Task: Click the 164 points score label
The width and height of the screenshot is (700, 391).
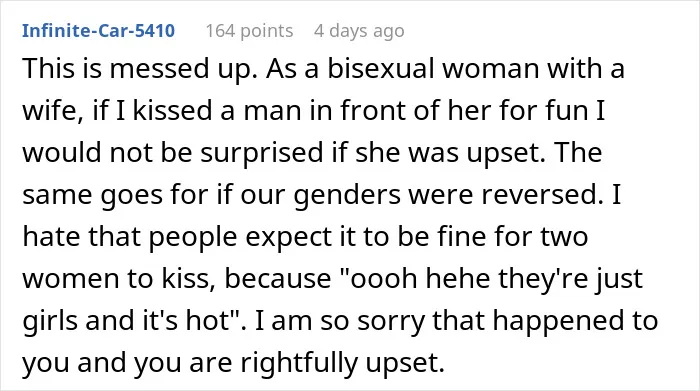Action: coord(249,31)
